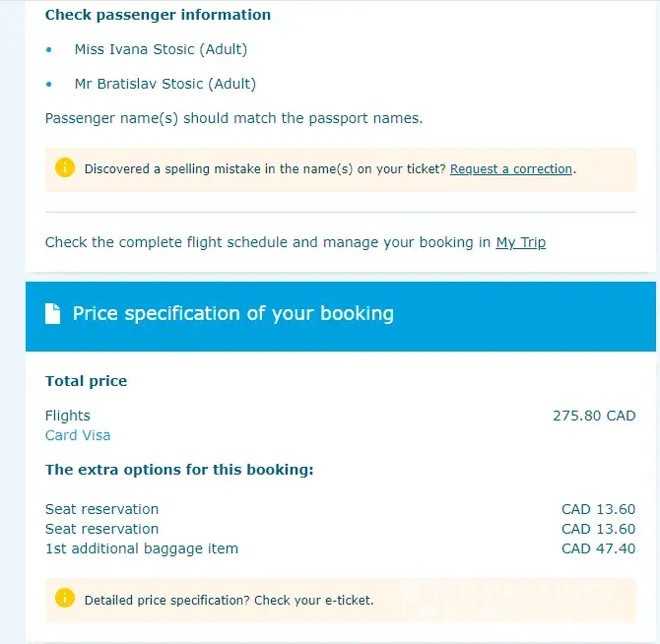Click the passport names matching reminder text
Viewport: 660px width, 644px height.
pyautogui.click(x=233, y=118)
